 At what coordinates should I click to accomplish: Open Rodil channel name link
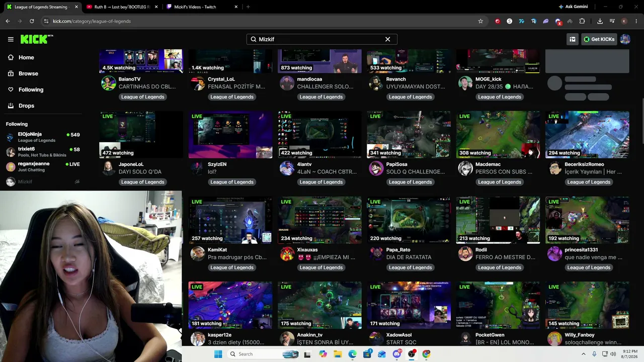481,250
